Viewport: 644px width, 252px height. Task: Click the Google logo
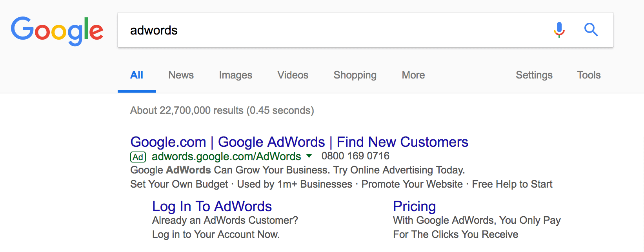tap(57, 31)
